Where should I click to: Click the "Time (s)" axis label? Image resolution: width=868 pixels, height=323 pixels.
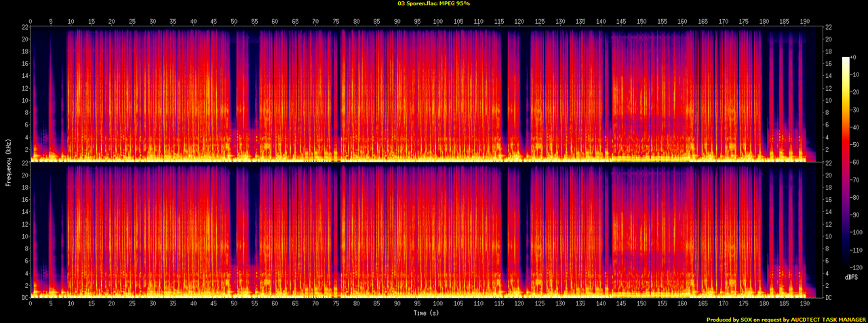click(x=426, y=314)
